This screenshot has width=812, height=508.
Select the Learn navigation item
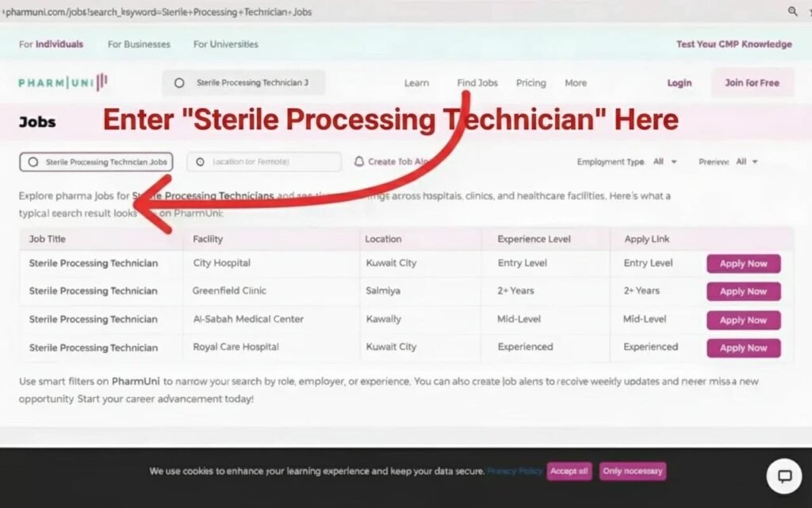(416, 83)
